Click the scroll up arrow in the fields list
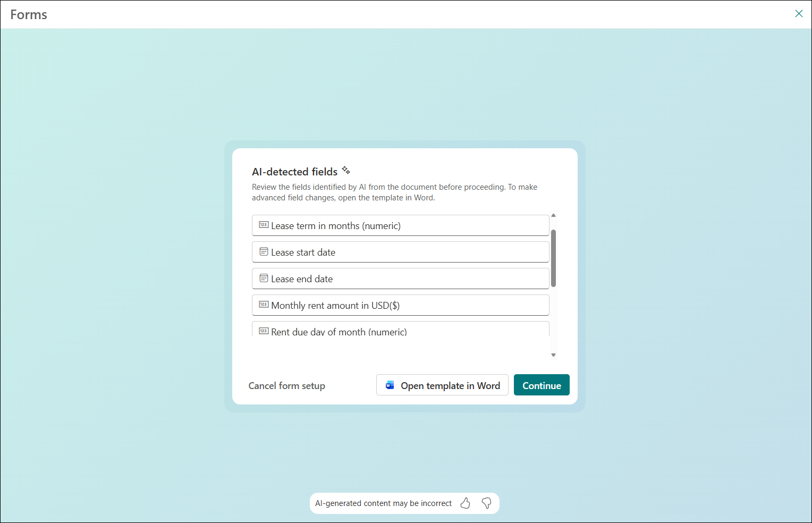Viewport: 812px width, 523px height. 553,215
